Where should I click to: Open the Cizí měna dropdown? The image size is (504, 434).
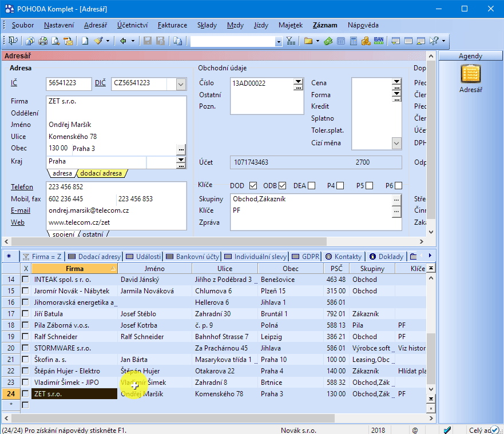[396, 143]
